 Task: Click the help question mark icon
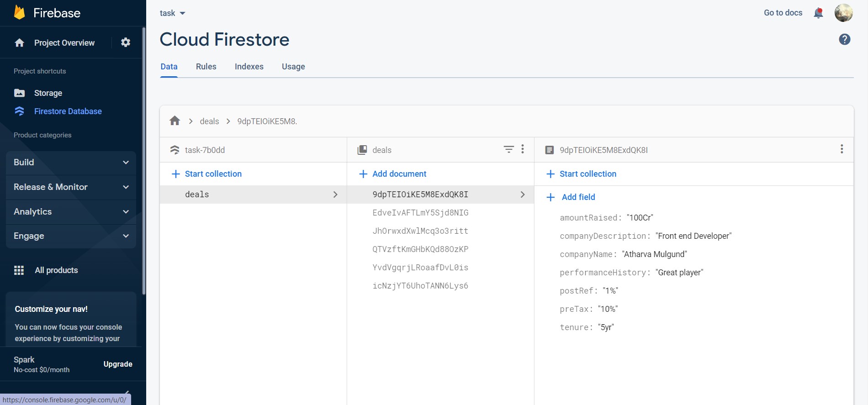coord(844,39)
